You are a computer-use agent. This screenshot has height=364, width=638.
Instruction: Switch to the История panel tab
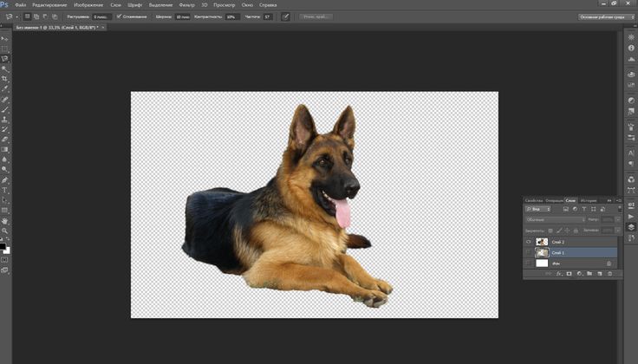pos(589,200)
